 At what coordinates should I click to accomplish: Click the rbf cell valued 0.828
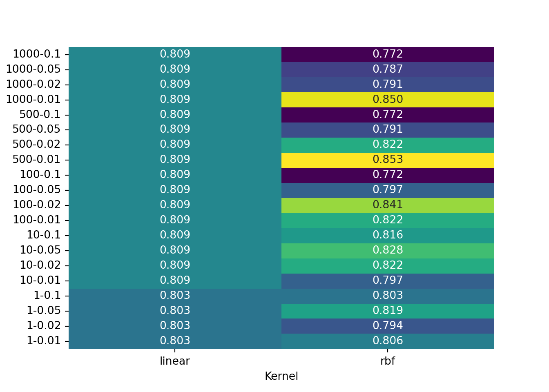click(388, 250)
